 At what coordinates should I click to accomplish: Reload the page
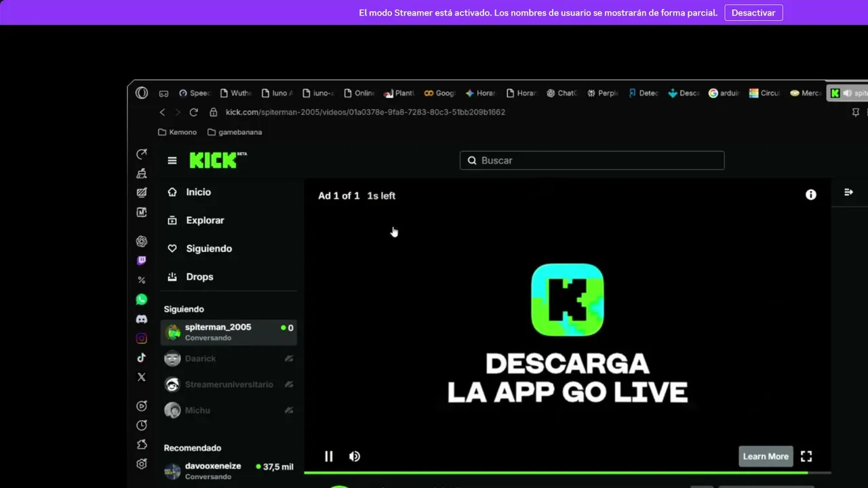[x=194, y=112]
